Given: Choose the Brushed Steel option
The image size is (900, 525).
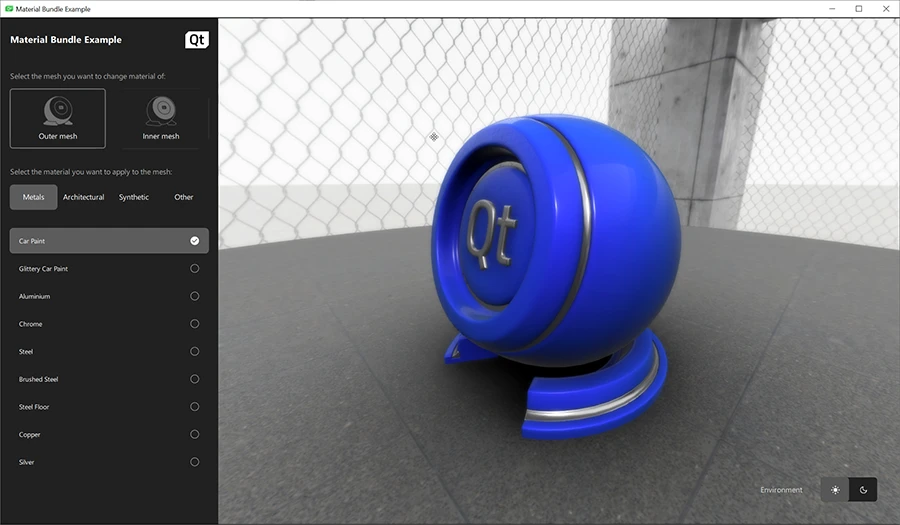Looking at the screenshot, I should [x=109, y=380].
